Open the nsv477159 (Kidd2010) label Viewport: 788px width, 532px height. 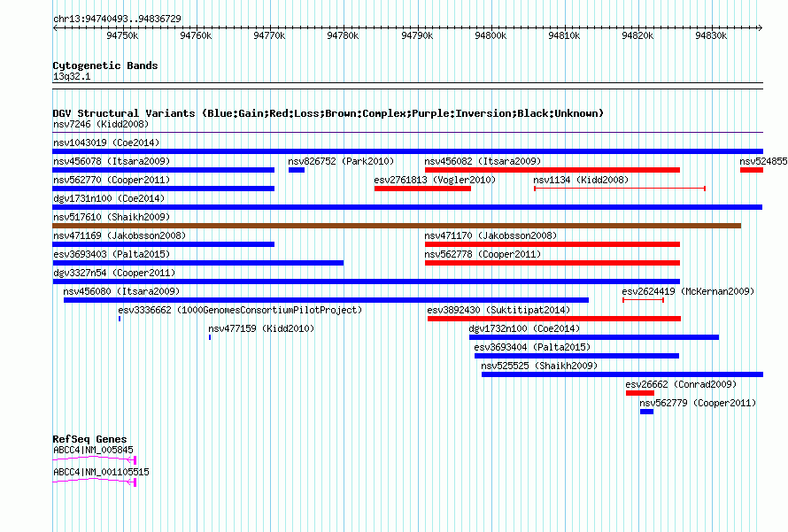(x=261, y=328)
